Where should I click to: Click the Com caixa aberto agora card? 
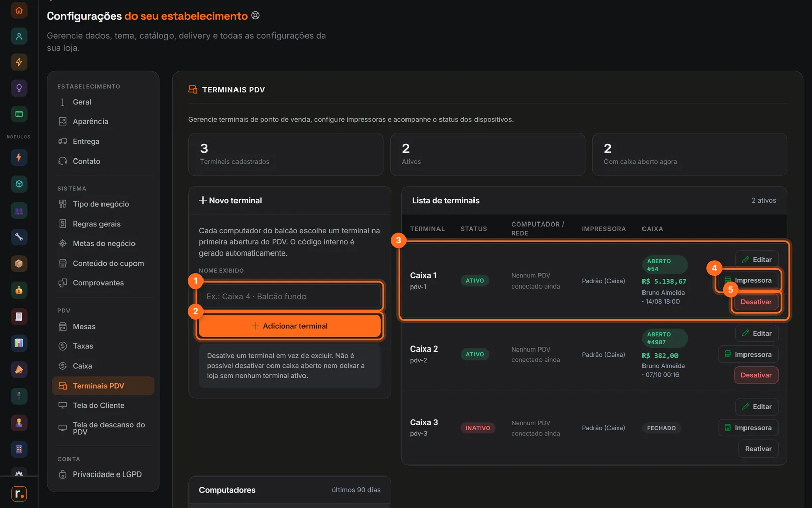pos(689,154)
